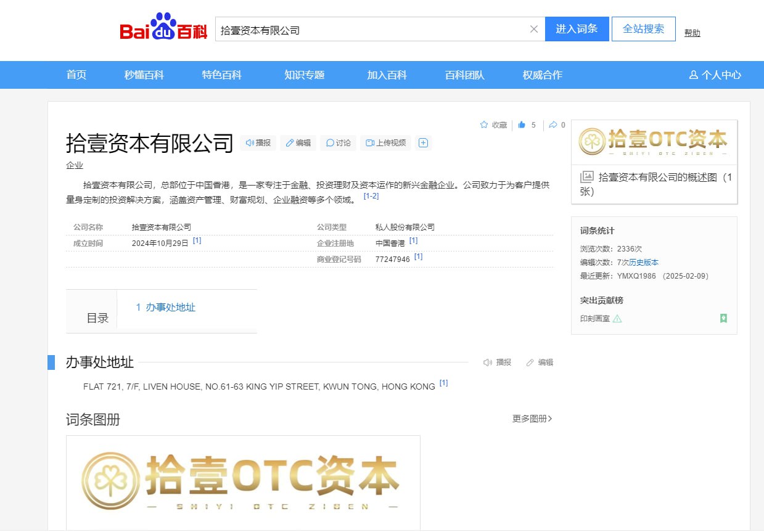This screenshot has height=532, width=764.
Task: Open reference [1] next to 77247946
Action: [419, 256]
